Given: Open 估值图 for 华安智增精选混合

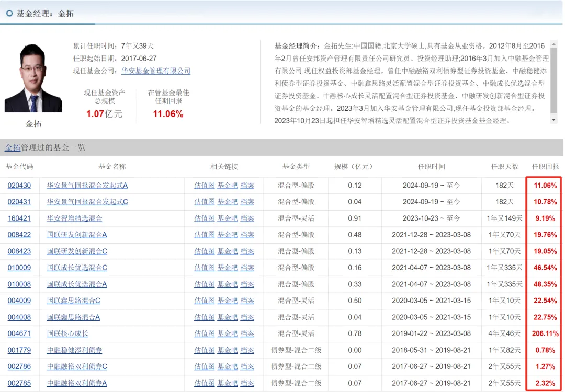Looking at the screenshot, I should (205, 218).
